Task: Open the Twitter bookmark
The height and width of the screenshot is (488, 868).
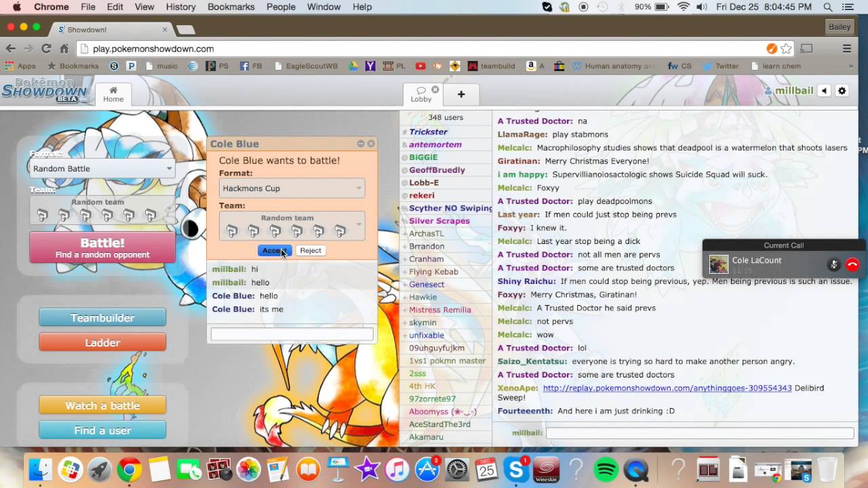Action: point(720,66)
